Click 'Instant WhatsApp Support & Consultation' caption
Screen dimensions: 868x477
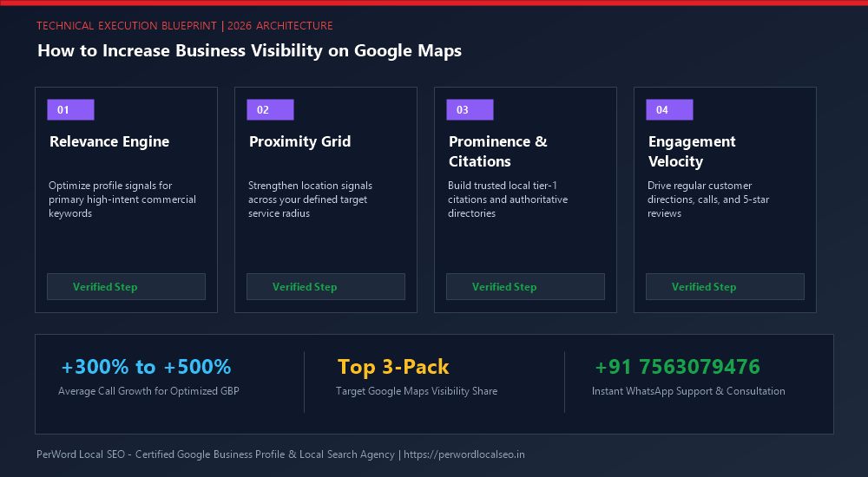(688, 391)
